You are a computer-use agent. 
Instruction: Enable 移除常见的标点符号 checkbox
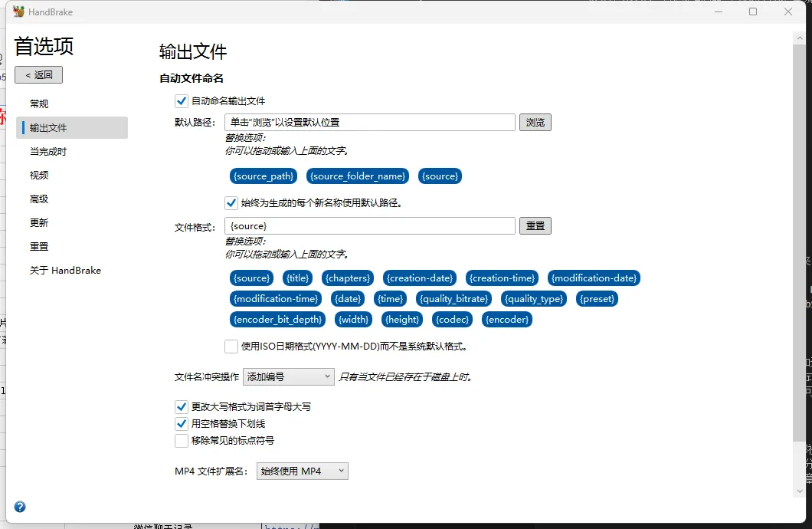coord(182,441)
